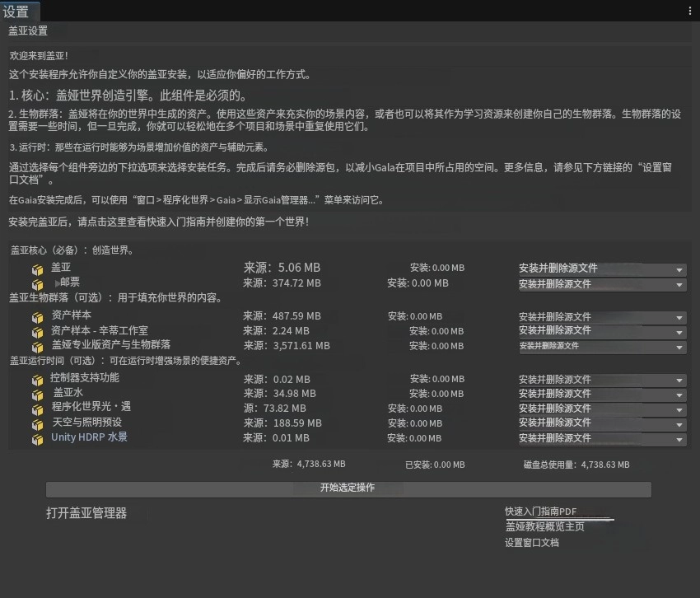This screenshot has width=700, height=598.
Task: Click the 磁盘总使用量 total text
Action: (576, 465)
